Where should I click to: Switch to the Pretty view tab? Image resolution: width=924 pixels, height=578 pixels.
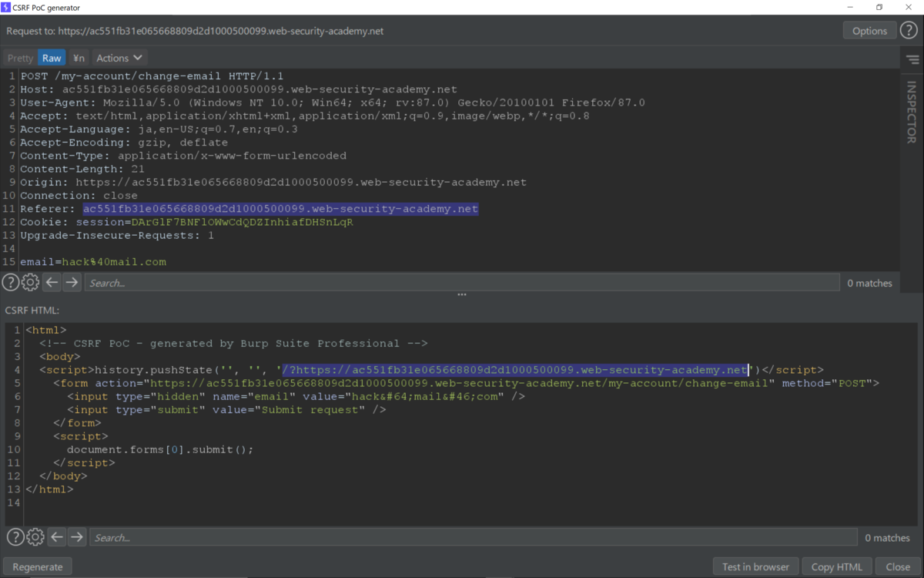[x=21, y=58]
